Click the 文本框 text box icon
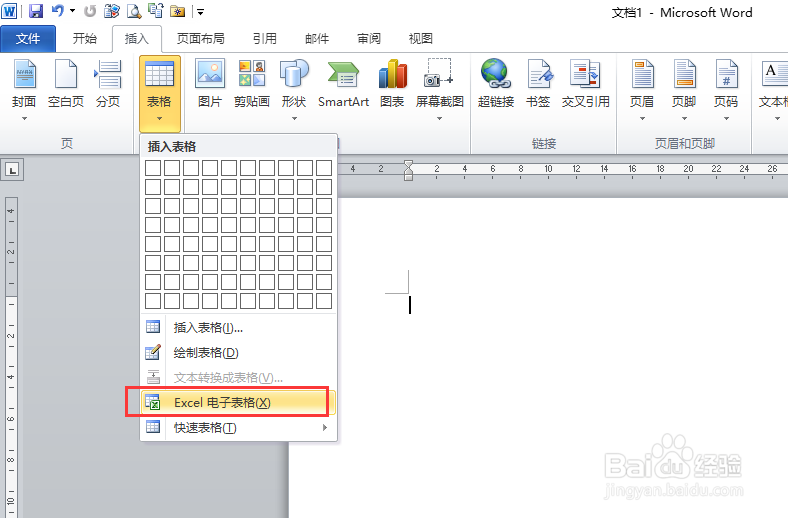Image resolution: width=788 pixels, height=518 pixels. (x=773, y=74)
